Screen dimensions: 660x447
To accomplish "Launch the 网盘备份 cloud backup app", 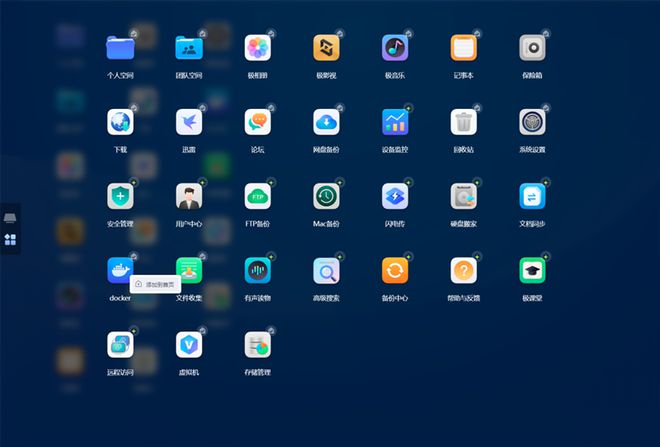I will [326, 122].
